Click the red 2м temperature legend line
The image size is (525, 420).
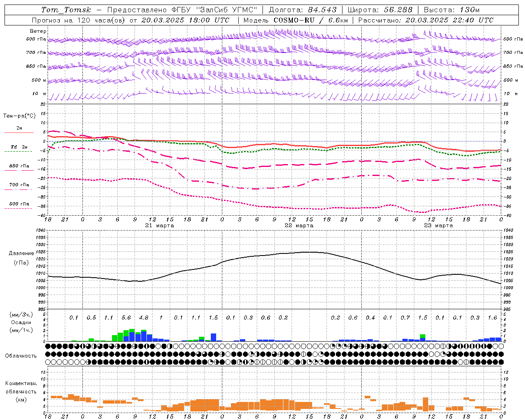tap(19, 132)
